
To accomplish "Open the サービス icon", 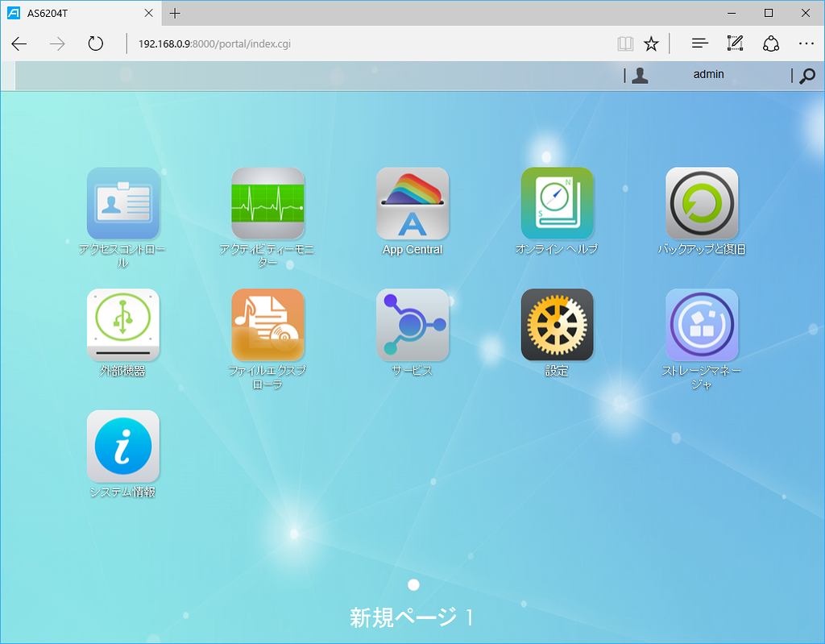I will point(412,325).
